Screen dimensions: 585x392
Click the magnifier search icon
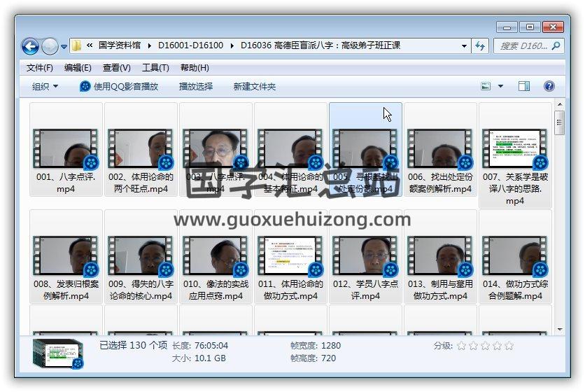pyautogui.click(x=556, y=46)
